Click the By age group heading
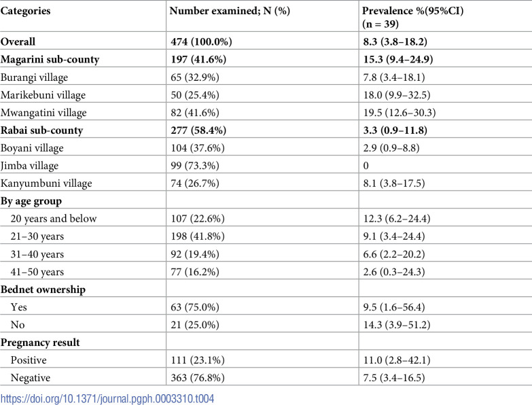532x405 pixels. pos(31,201)
